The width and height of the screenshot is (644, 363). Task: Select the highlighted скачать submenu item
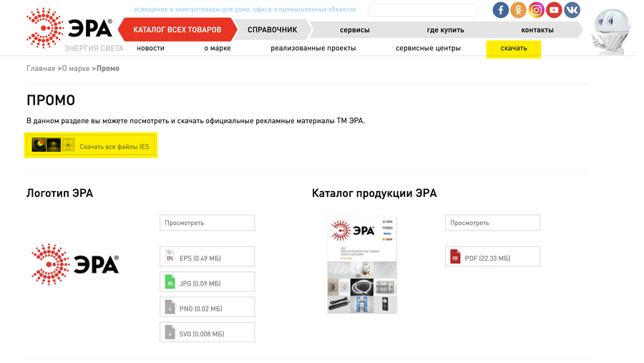tap(513, 49)
